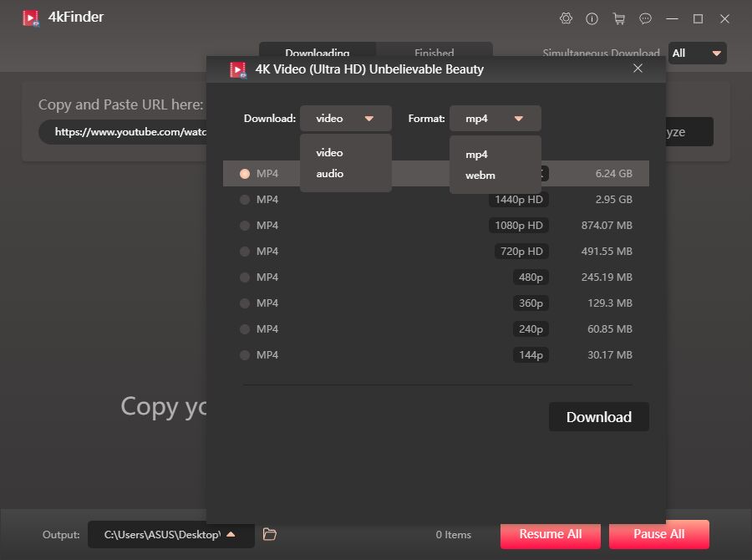The image size is (752, 560).
Task: Click the 1080p HD resolution badge
Action: click(518, 226)
